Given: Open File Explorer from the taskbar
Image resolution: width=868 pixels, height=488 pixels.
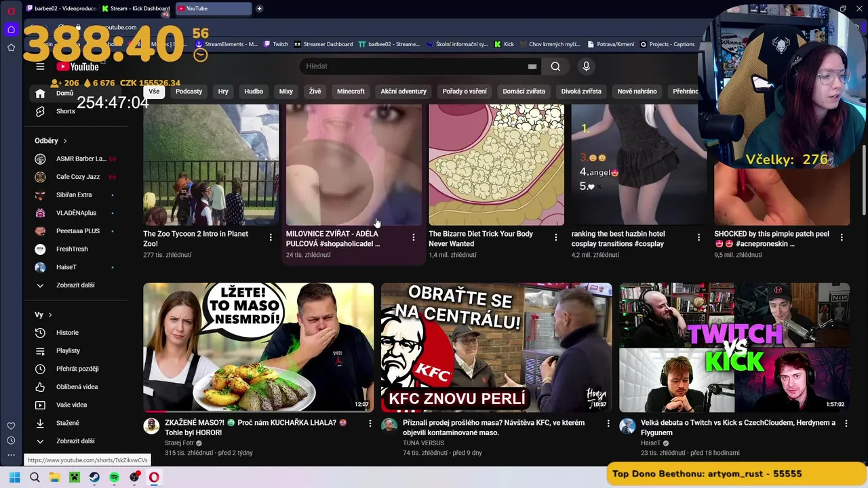Looking at the screenshot, I should pyautogui.click(x=54, y=477).
